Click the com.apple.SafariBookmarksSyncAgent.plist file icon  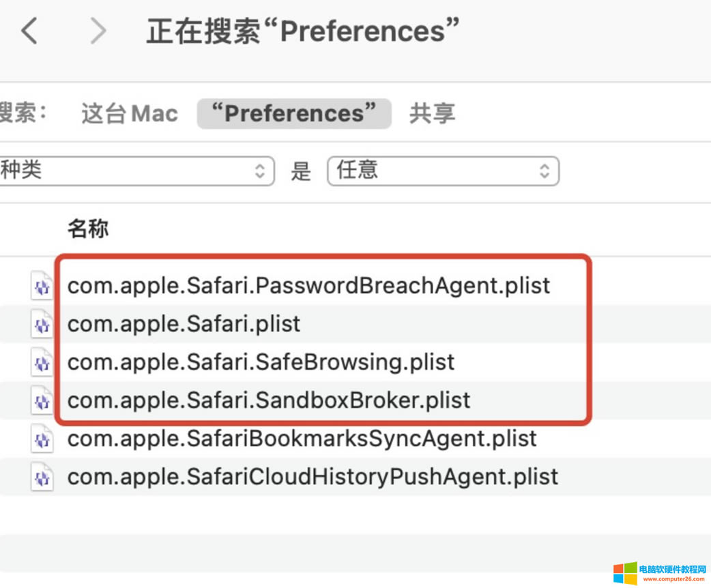(42, 439)
